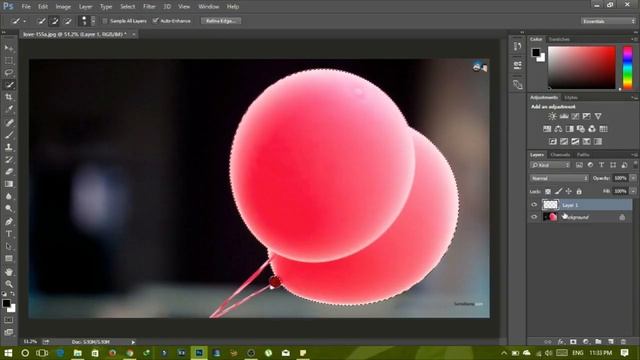Open the Opacity slider dropdown arrow
The image size is (640, 360).
tap(633, 178)
